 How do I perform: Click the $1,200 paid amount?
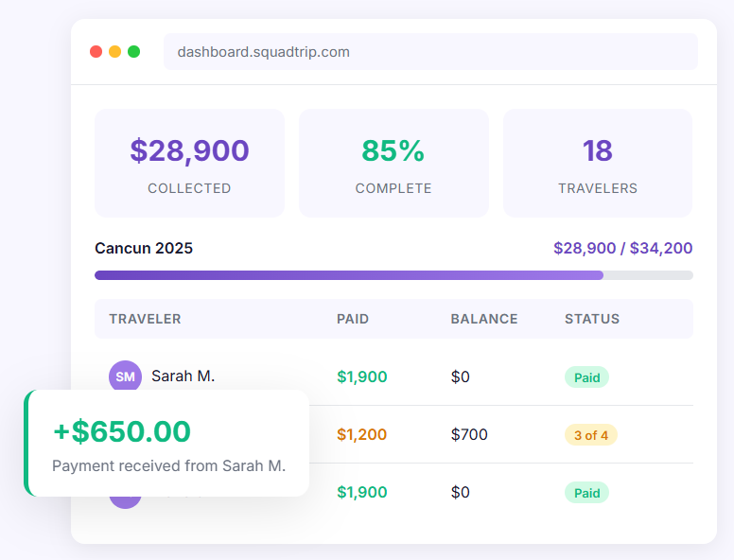(x=361, y=435)
